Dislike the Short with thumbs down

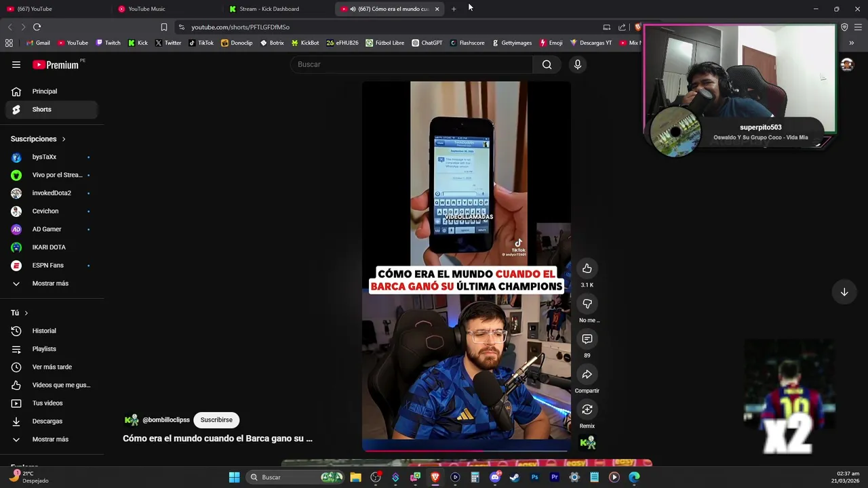[x=587, y=304]
